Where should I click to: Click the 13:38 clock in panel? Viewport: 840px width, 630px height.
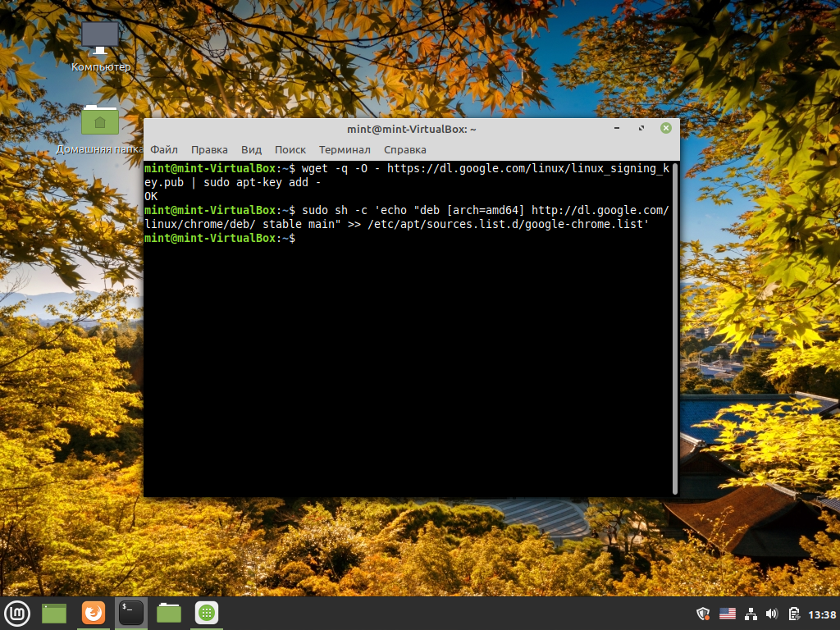pos(822,614)
